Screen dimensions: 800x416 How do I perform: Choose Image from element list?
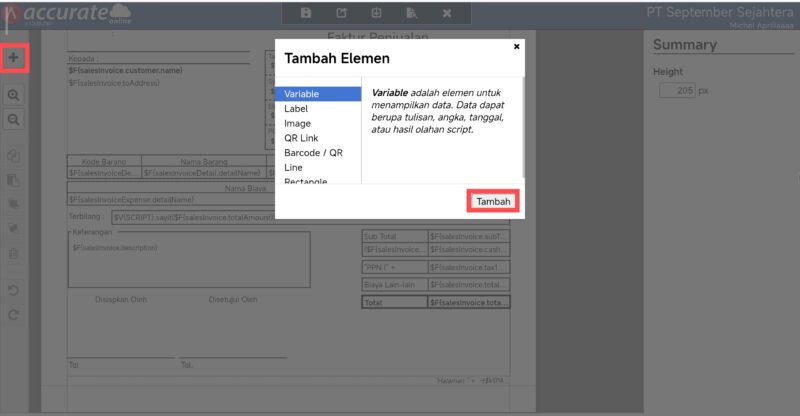tap(318, 123)
